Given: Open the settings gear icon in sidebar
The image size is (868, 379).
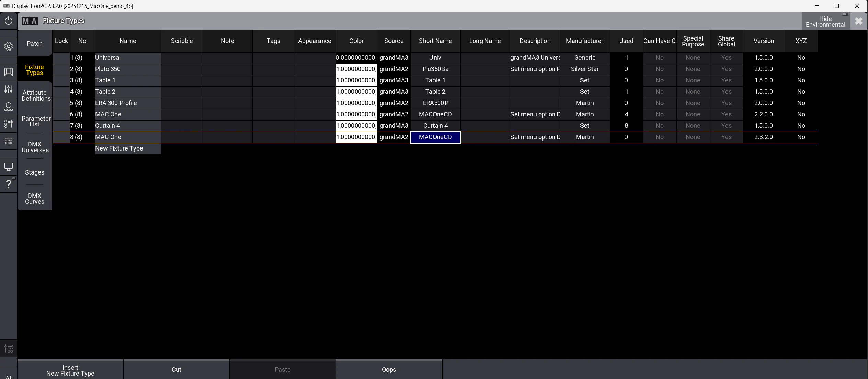Looking at the screenshot, I should pyautogui.click(x=9, y=46).
